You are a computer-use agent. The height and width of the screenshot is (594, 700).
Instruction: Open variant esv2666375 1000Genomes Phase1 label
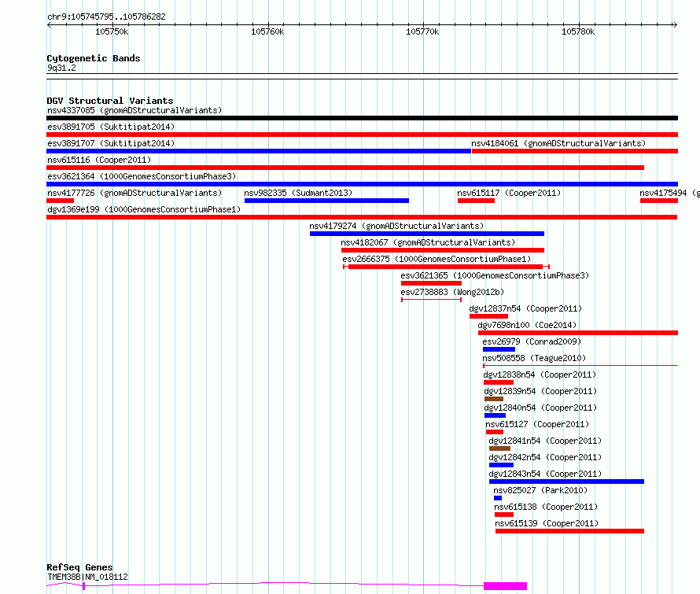437,259
